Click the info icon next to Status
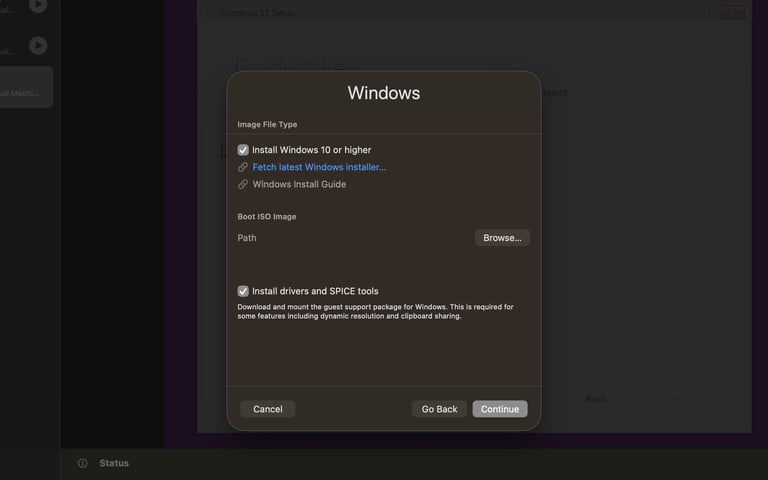The width and height of the screenshot is (768, 480). [x=83, y=463]
